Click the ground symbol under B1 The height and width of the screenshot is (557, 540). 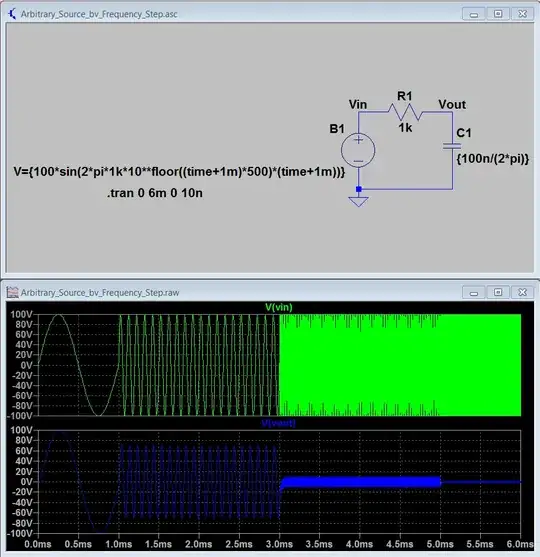pos(358,201)
